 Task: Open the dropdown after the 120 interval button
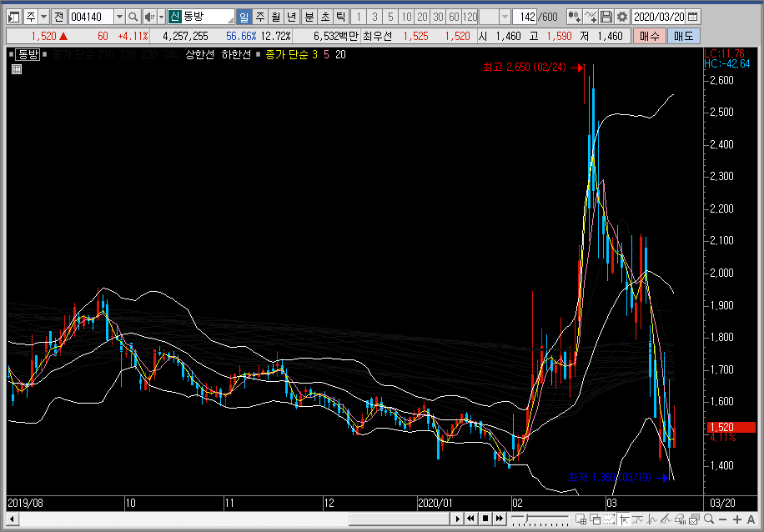[x=505, y=17]
